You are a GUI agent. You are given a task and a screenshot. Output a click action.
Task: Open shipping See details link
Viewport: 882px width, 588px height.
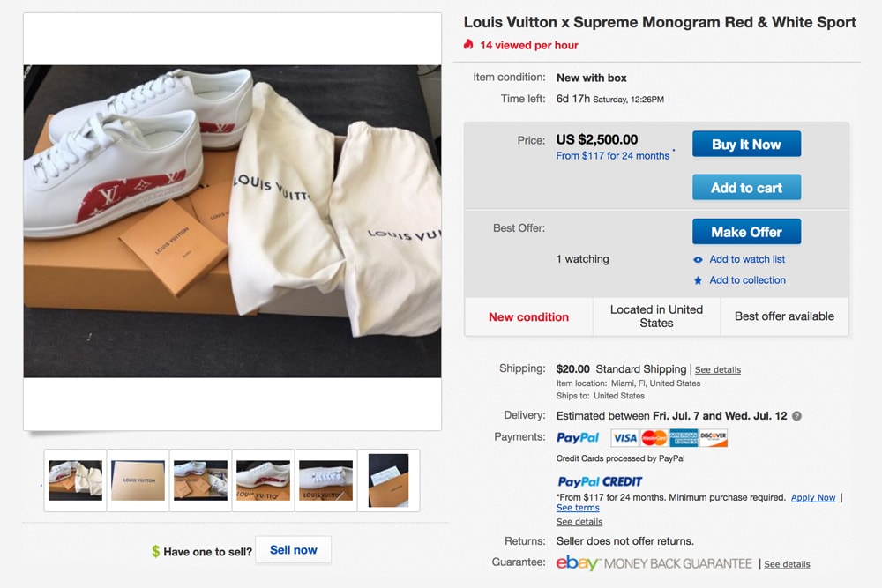point(718,369)
